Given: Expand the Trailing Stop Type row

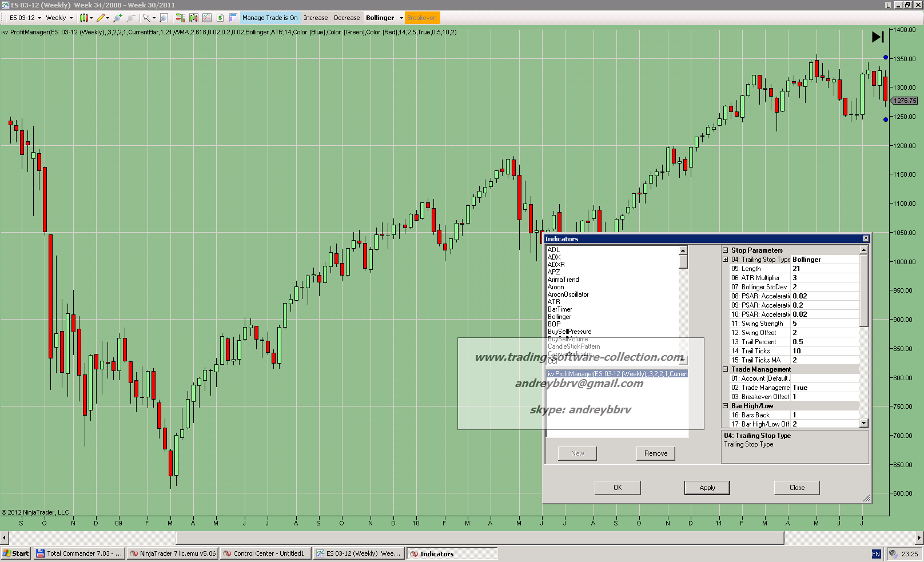Looking at the screenshot, I should coord(726,260).
